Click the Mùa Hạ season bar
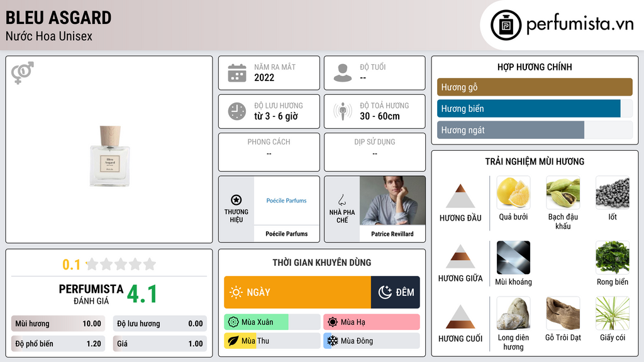The width and height of the screenshot is (644, 362). click(x=371, y=322)
